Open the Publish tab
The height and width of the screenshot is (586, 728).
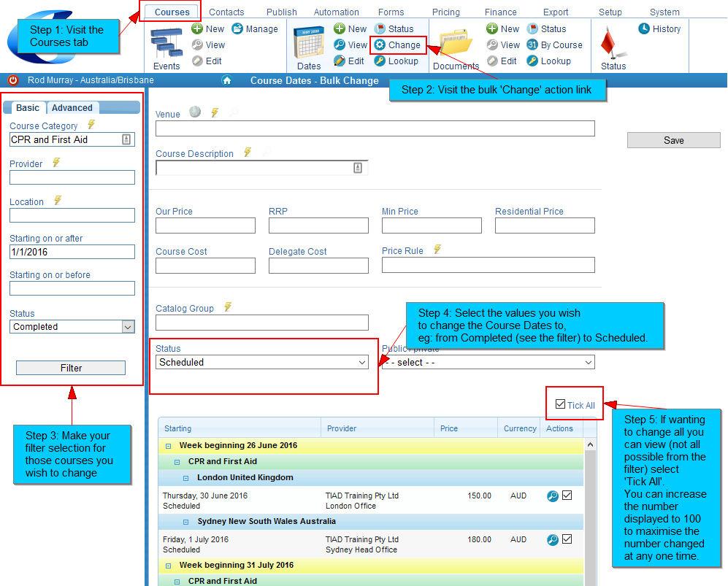tap(281, 12)
